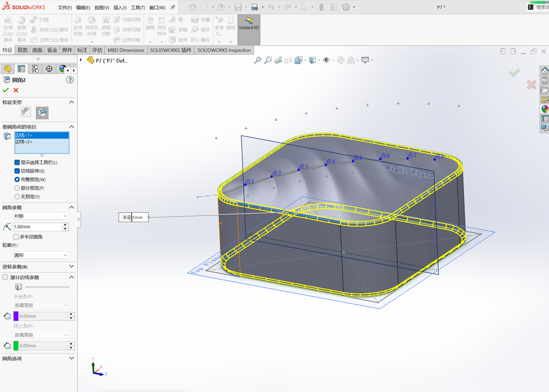The image size is (549, 392).
Task: Open the DimXpertManager tab
Action: (x=49, y=69)
